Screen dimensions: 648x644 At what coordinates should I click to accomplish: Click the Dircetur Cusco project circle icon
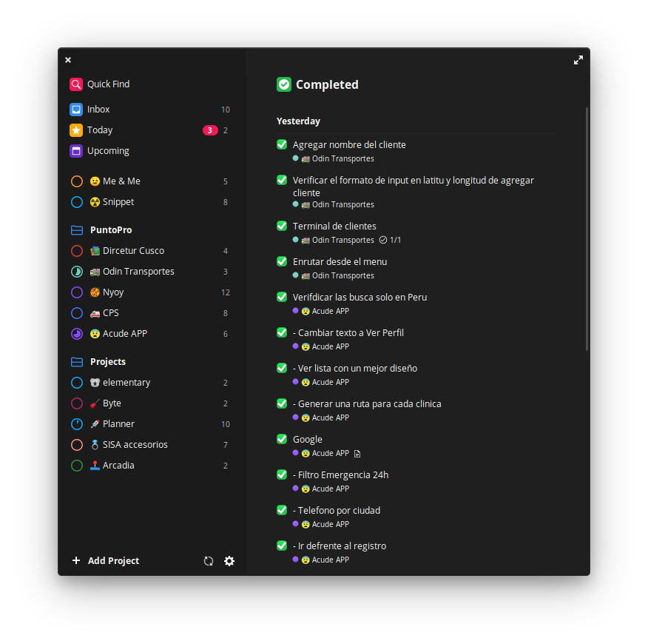point(77,251)
